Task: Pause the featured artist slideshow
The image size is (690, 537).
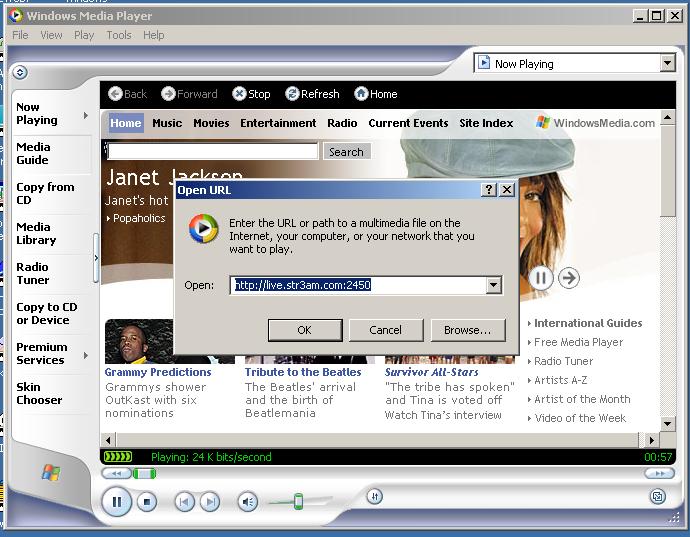Action: (x=541, y=278)
